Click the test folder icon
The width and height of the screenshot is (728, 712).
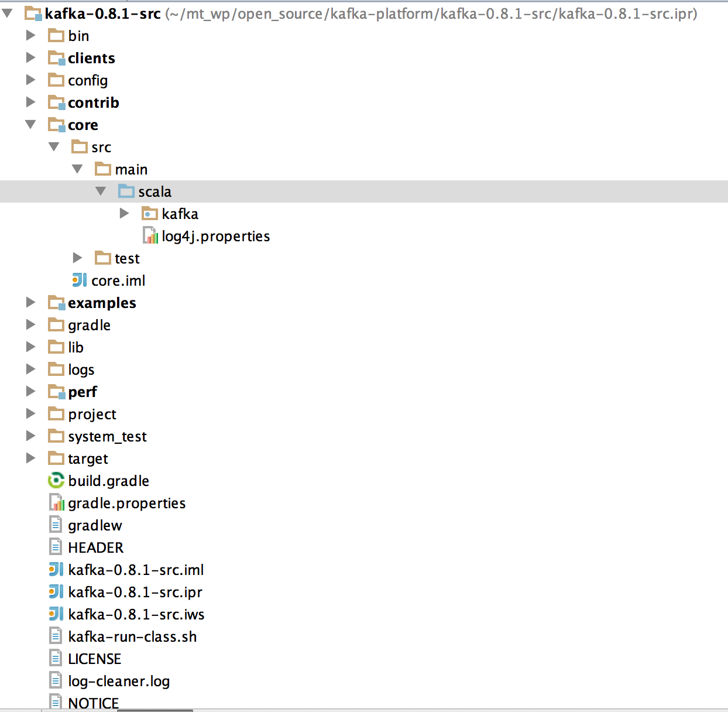103,258
